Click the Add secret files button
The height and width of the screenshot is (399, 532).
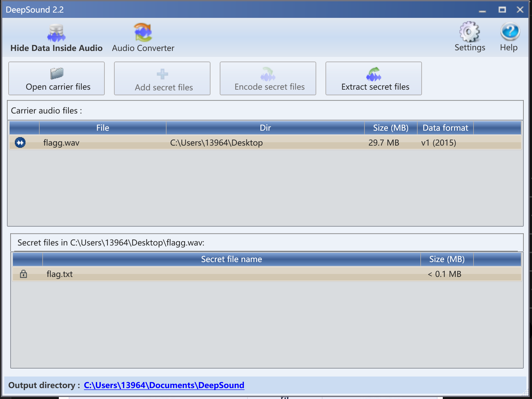162,78
